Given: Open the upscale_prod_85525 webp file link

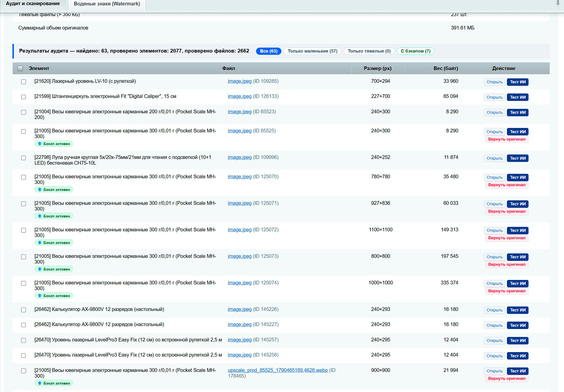Looking at the screenshot, I should click(x=278, y=370).
